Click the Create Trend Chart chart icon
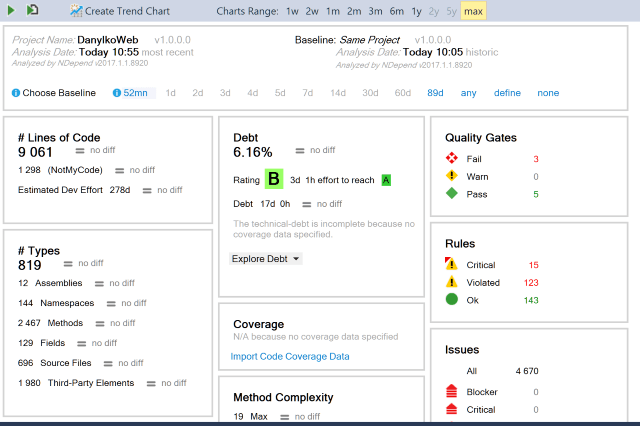 click(x=76, y=11)
